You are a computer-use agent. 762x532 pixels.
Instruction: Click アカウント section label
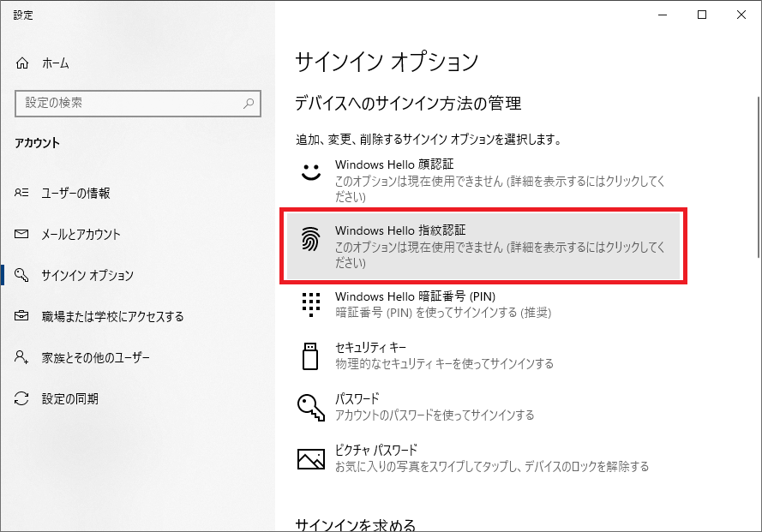pos(38,143)
